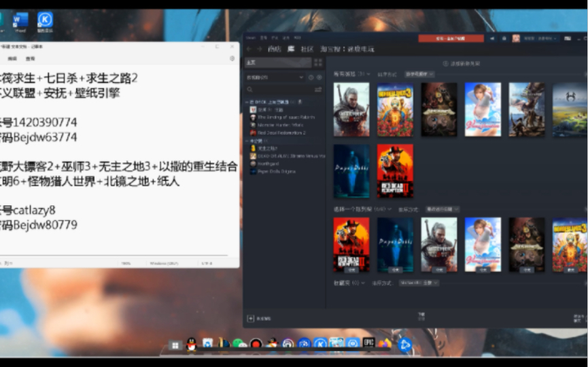Click the red banner button in Steam header
588x367 pixels.
pos(451,38)
